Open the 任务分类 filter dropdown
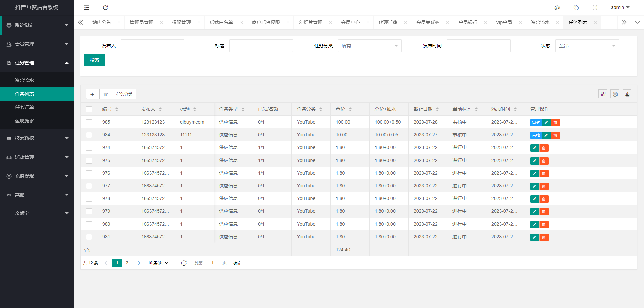 pyautogui.click(x=370, y=46)
